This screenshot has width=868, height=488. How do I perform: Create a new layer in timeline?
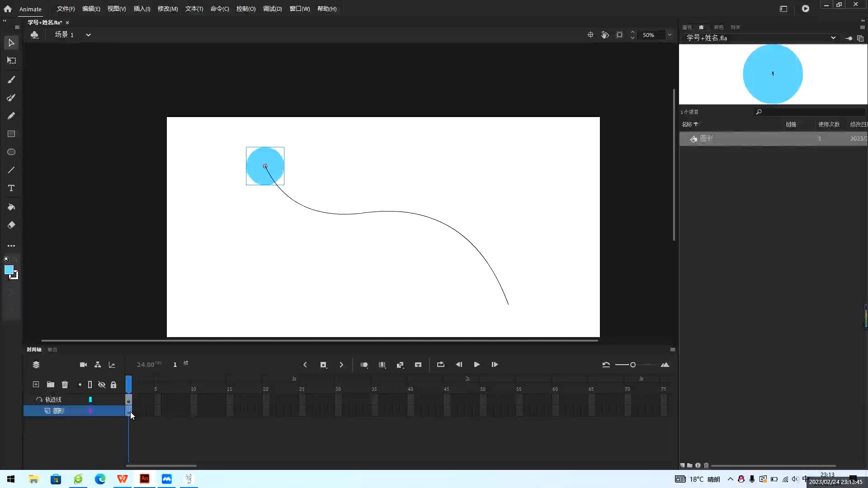point(36,385)
